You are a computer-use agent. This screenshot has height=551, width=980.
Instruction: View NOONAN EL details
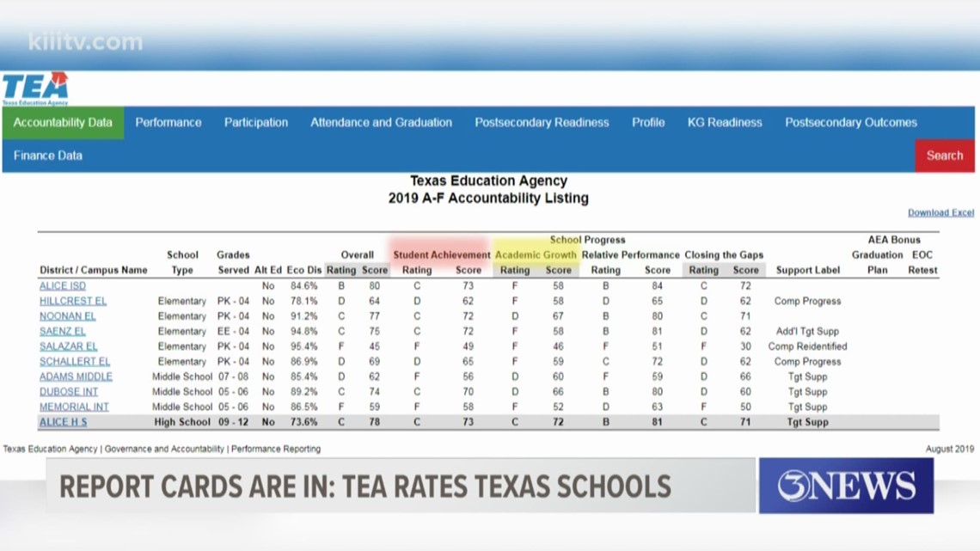[69, 315]
